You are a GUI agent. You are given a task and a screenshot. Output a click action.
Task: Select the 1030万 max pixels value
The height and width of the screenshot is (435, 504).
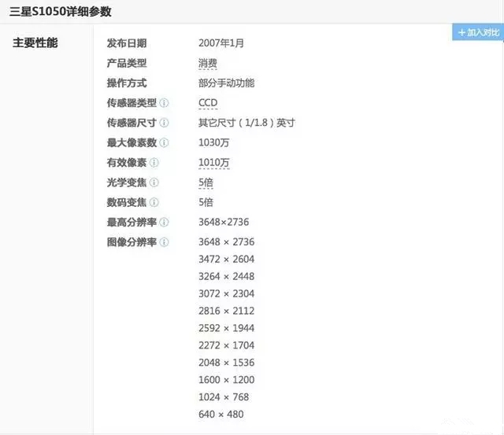[213, 143]
